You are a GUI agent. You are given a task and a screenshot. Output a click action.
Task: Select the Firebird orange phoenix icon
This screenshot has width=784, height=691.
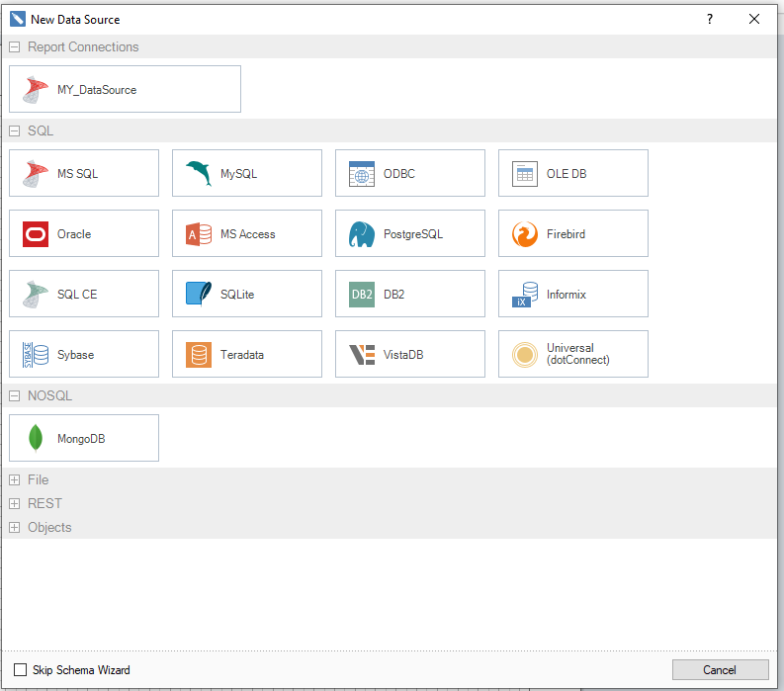pyautogui.click(x=525, y=234)
